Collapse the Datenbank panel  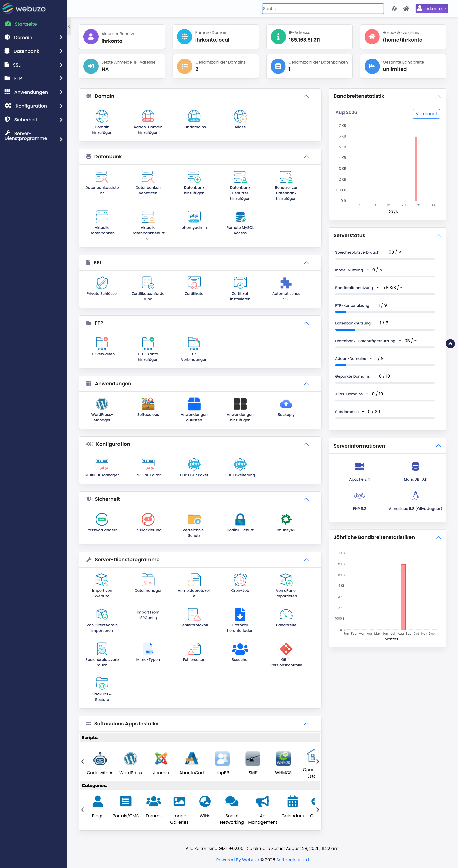click(306, 157)
